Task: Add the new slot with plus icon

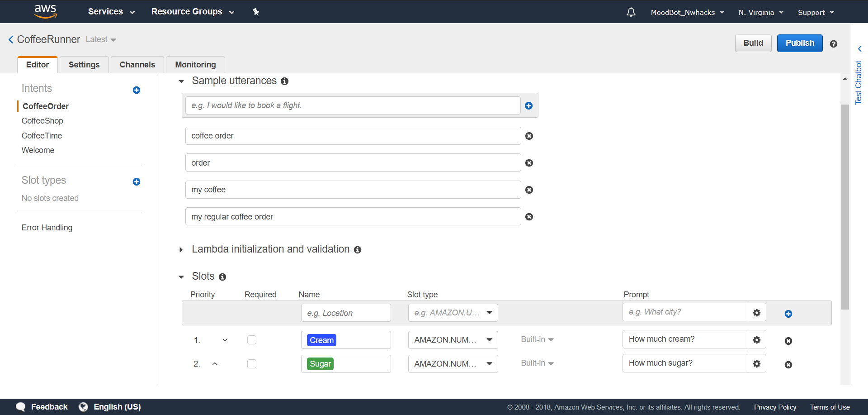Action: pyautogui.click(x=788, y=314)
